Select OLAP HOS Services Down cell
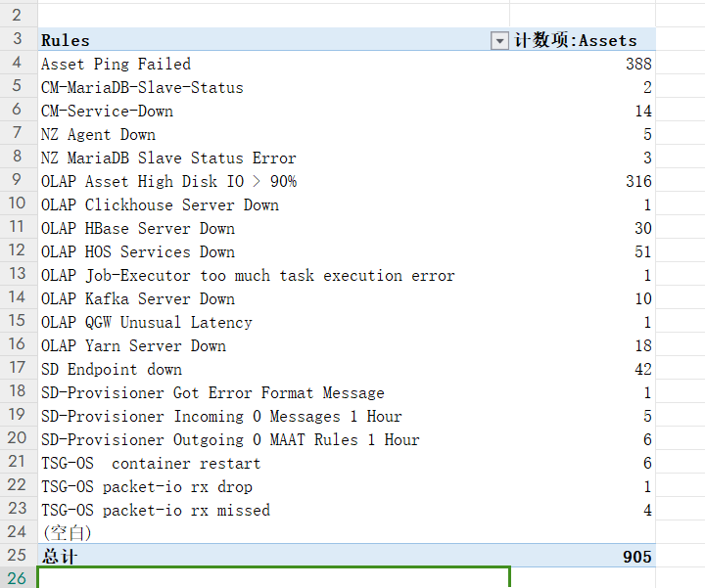 [x=137, y=251]
